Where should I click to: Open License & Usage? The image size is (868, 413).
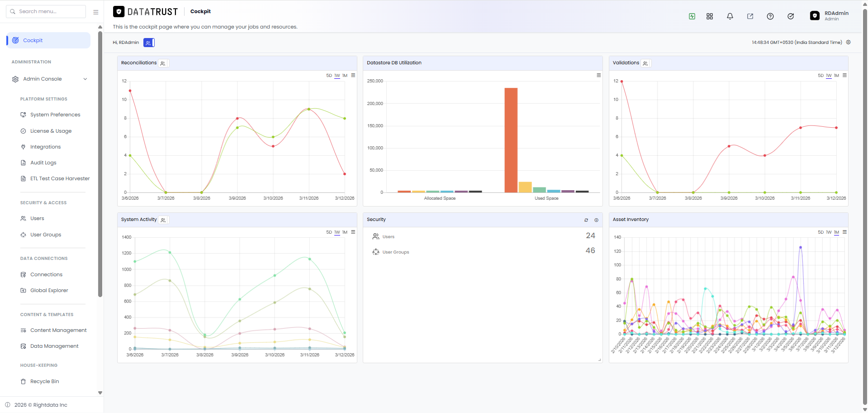tap(51, 131)
